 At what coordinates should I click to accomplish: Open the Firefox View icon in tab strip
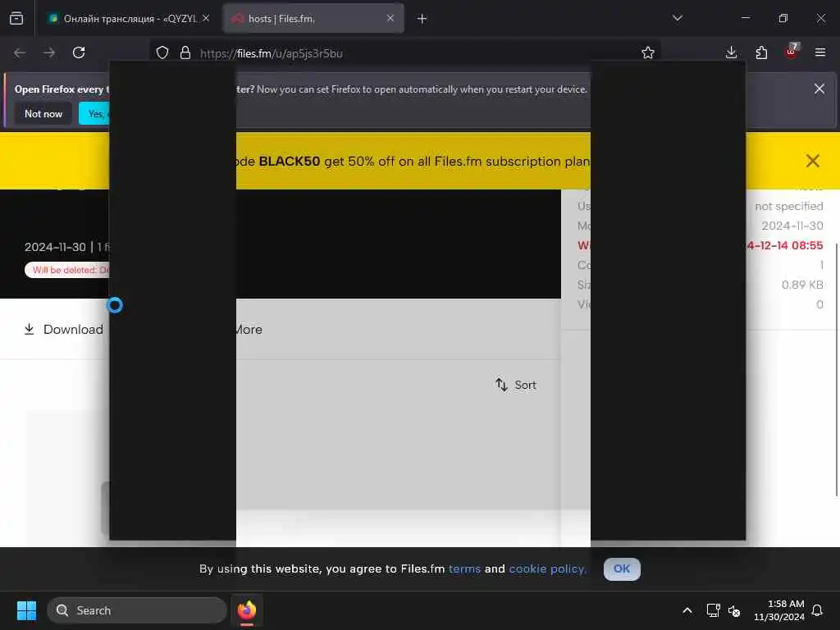coord(16,18)
